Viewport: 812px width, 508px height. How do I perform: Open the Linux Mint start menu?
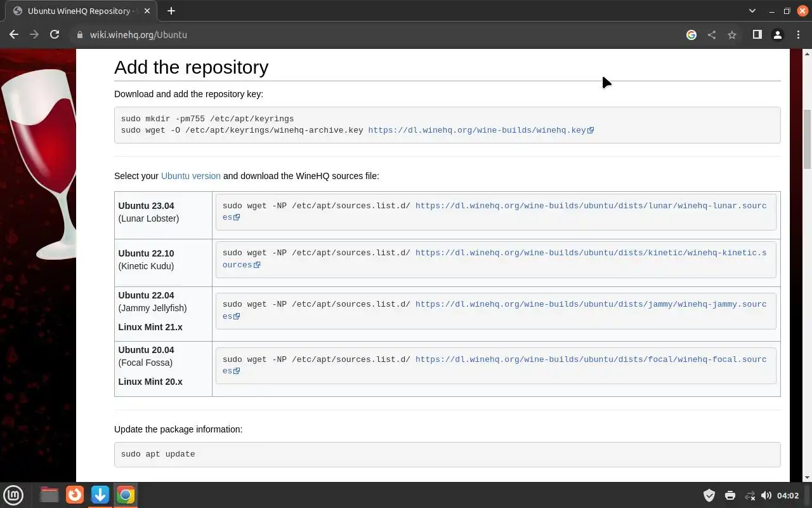13,495
